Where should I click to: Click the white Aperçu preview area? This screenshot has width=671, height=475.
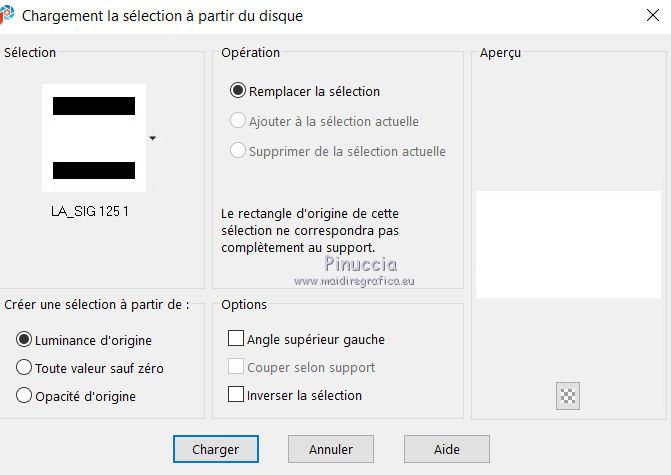point(568,244)
